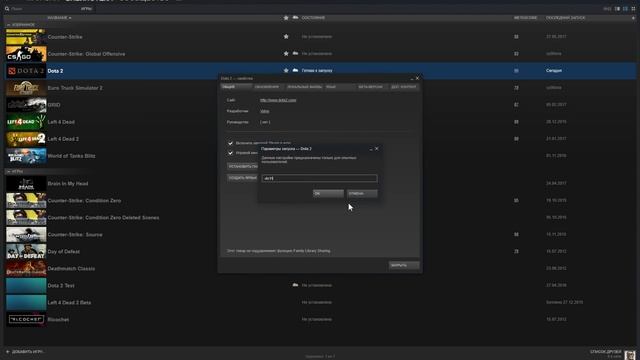Click the set launch options button
The height and width of the screenshot is (360, 640).
click(242, 167)
